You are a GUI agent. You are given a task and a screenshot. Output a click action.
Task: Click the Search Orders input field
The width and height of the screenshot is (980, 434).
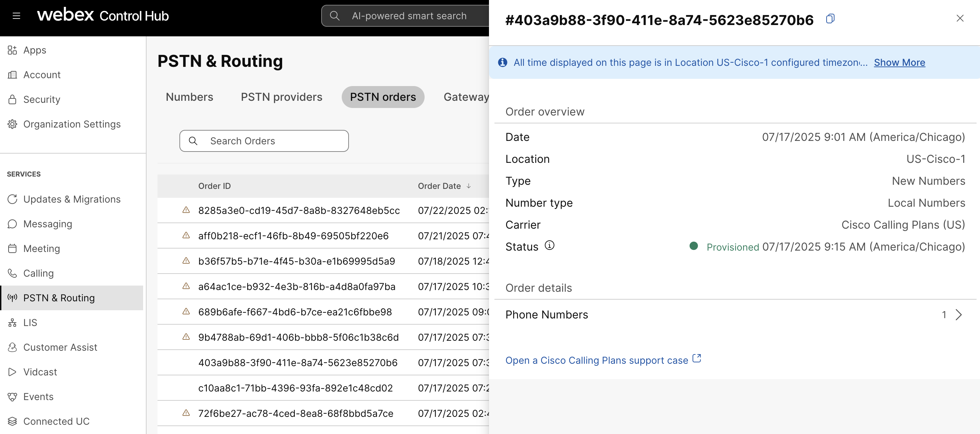(264, 141)
